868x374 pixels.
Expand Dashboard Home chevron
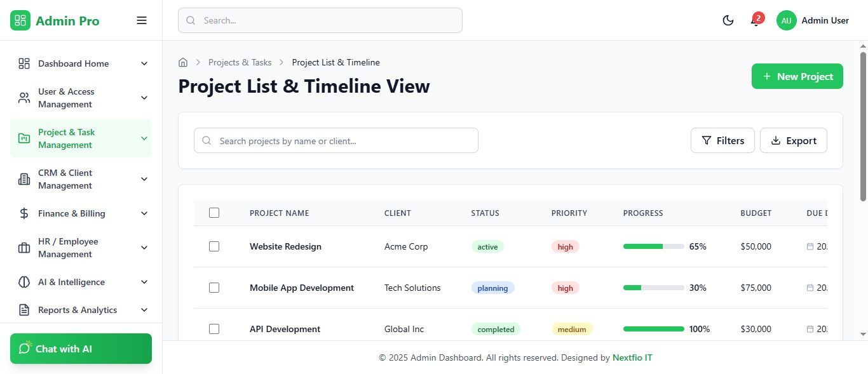click(144, 63)
